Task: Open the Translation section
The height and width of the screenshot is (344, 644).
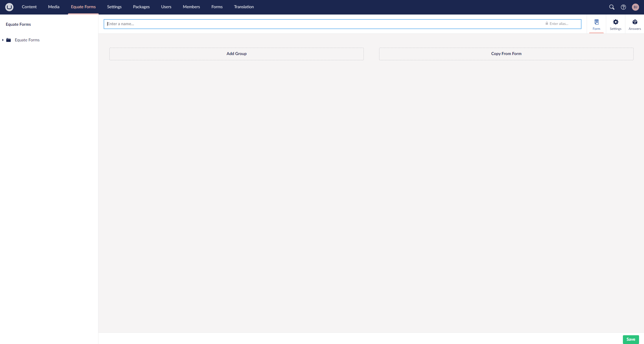Action: pyautogui.click(x=244, y=7)
